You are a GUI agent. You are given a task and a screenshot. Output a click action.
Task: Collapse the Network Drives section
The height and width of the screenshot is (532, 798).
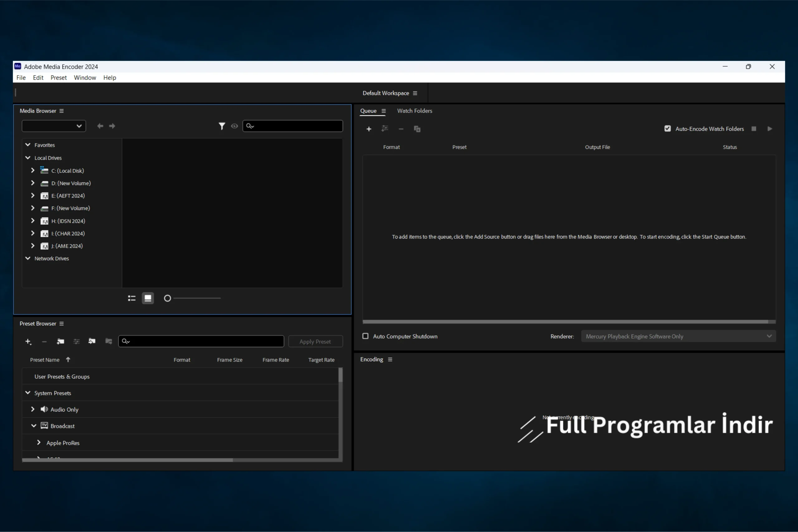pyautogui.click(x=28, y=258)
